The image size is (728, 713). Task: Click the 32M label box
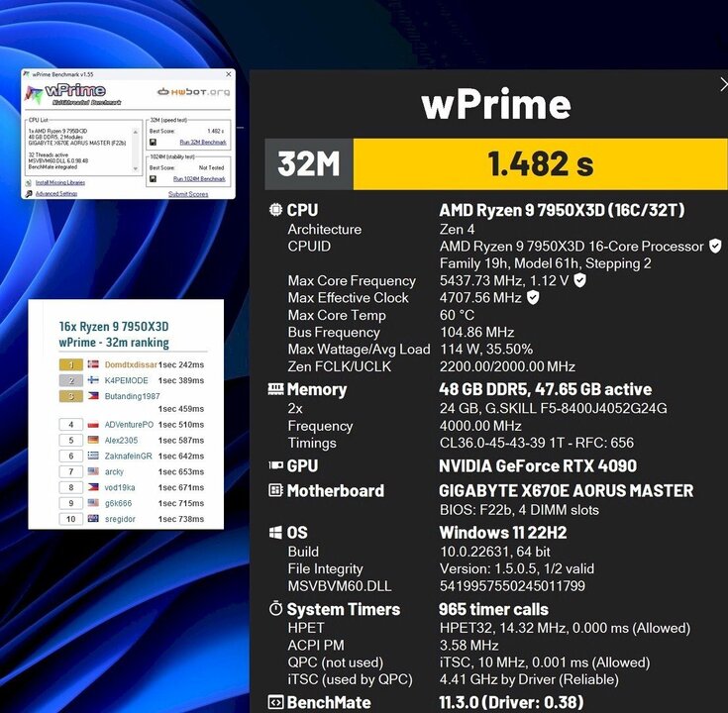pos(309,164)
